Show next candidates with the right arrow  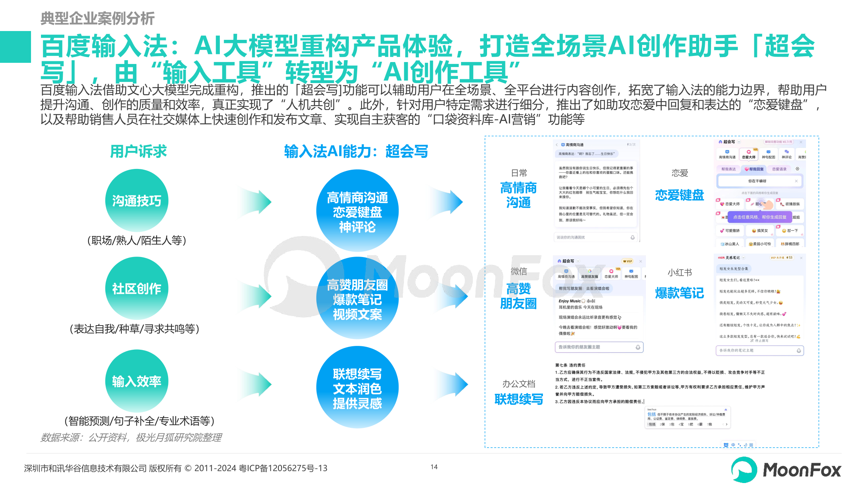[x=726, y=424]
